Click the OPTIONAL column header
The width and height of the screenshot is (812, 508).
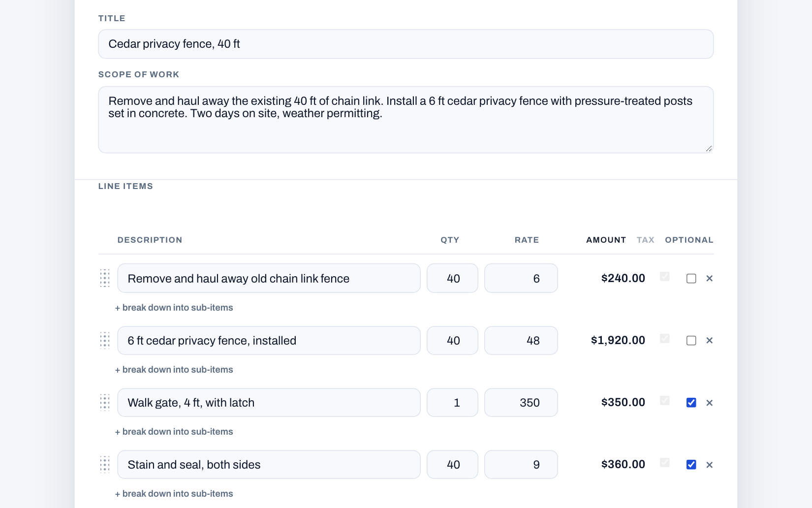[689, 240]
